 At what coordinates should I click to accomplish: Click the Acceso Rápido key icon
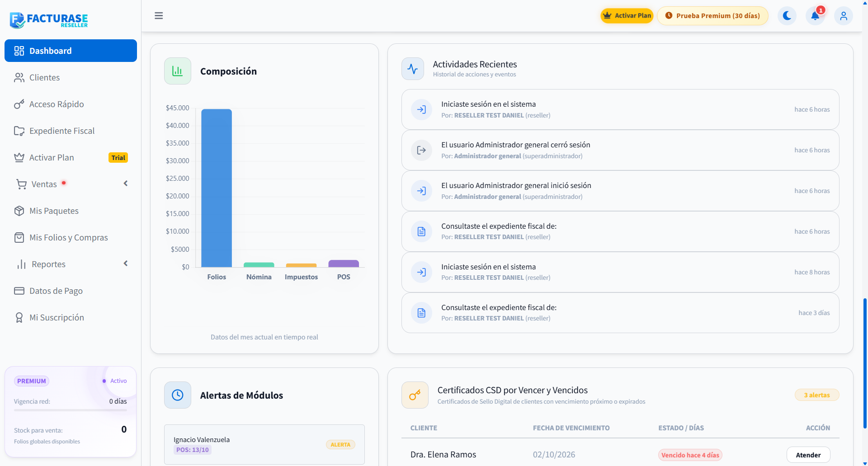tap(19, 104)
